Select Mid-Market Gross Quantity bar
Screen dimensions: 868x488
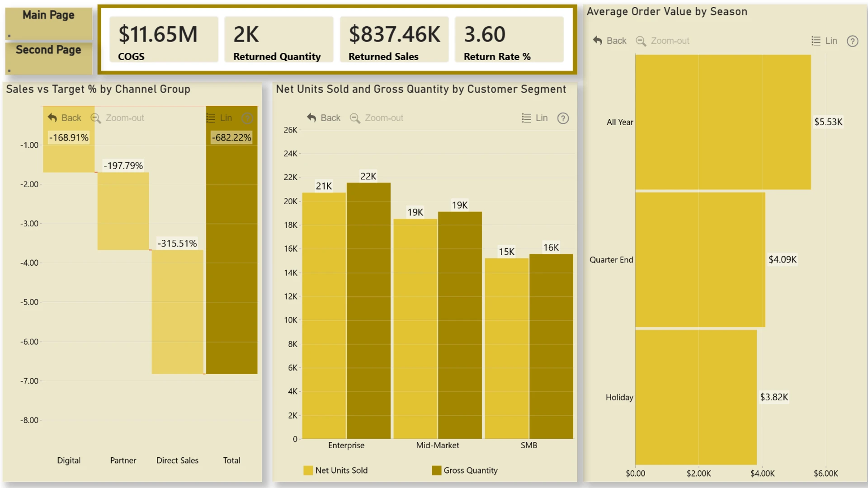460,325
